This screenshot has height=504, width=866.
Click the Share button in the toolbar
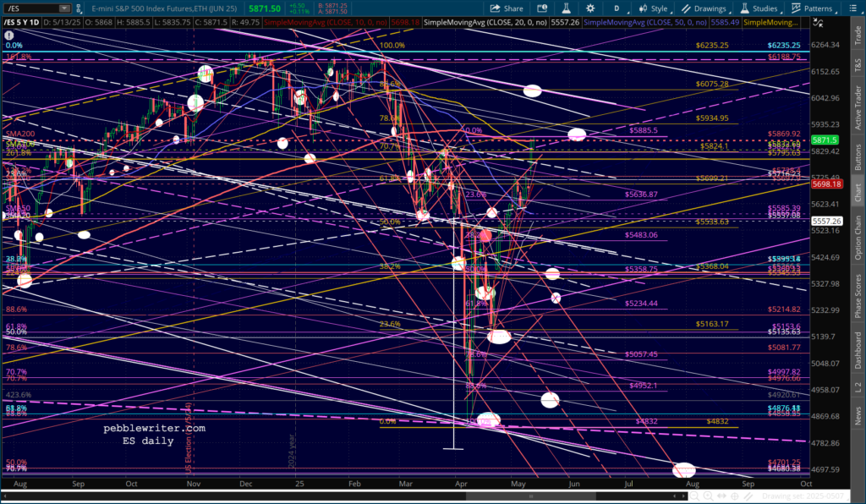pyautogui.click(x=507, y=8)
